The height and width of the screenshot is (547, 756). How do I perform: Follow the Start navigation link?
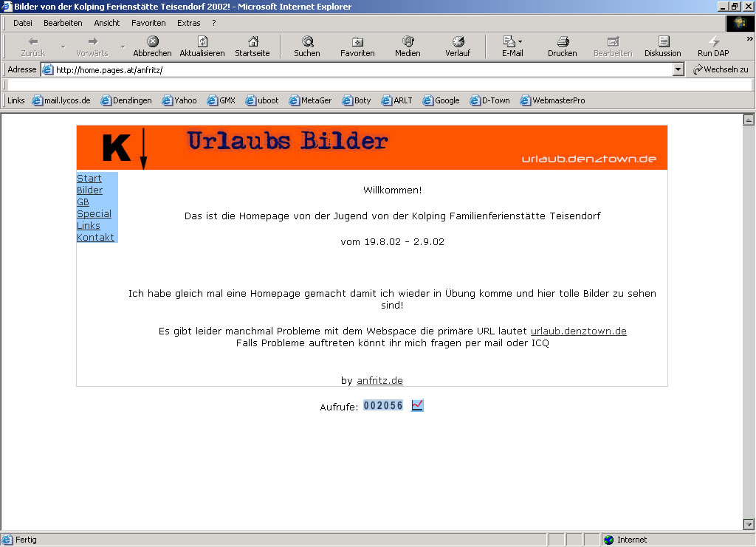pos(89,179)
